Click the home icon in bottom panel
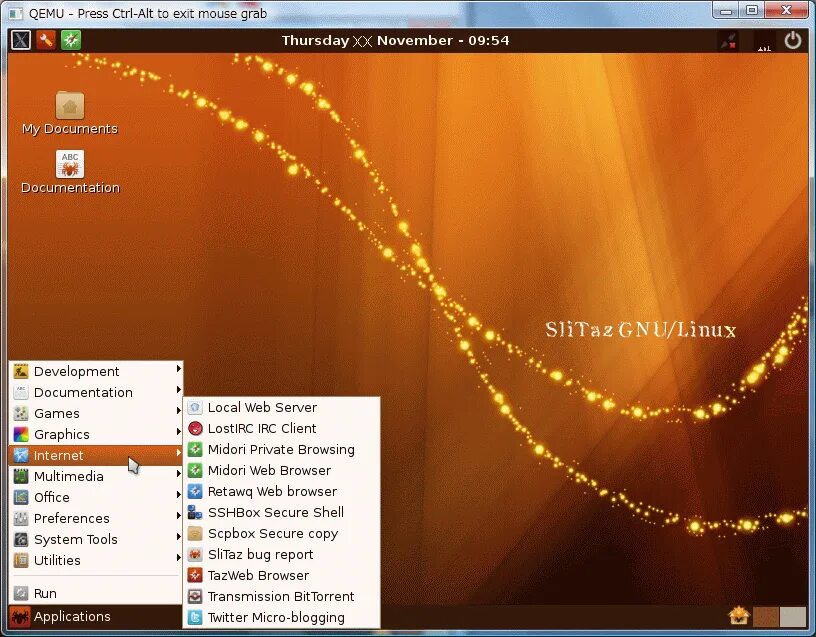This screenshot has height=637, width=816. pyautogui.click(x=739, y=616)
